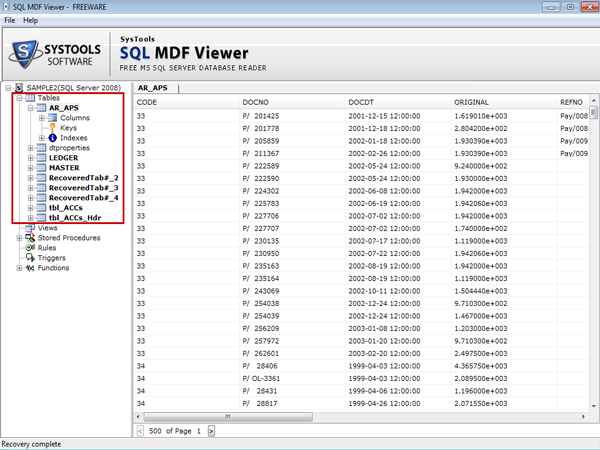Viewport: 600px width, 450px height.
Task: Collapse the AR_APS table node
Action: pyautogui.click(x=30, y=108)
